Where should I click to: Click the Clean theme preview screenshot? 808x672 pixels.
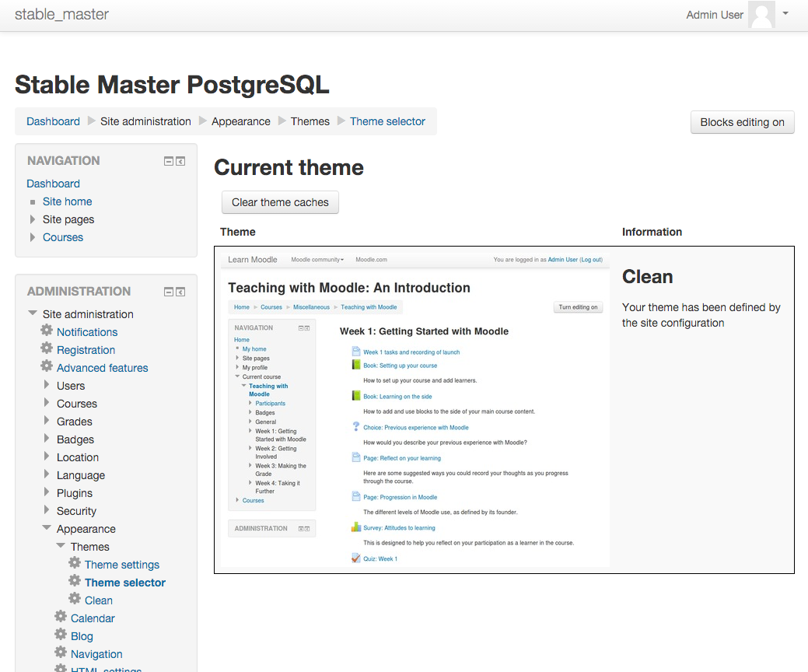click(414, 410)
